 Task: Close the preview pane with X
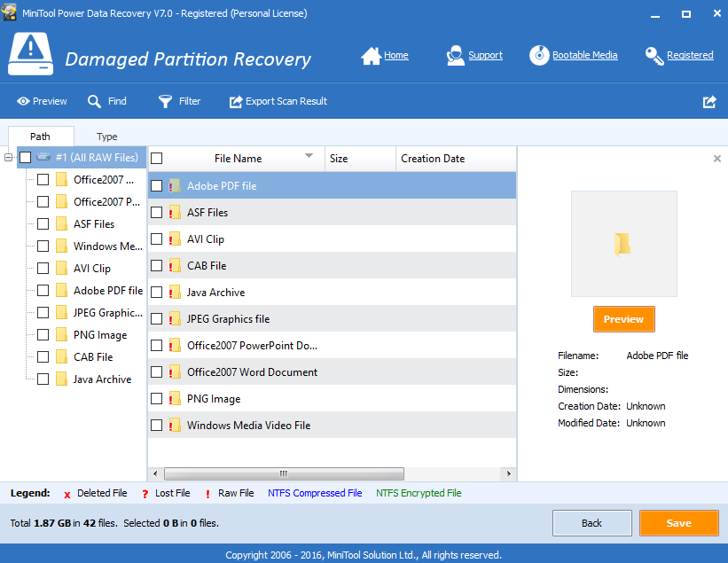pyautogui.click(x=717, y=159)
